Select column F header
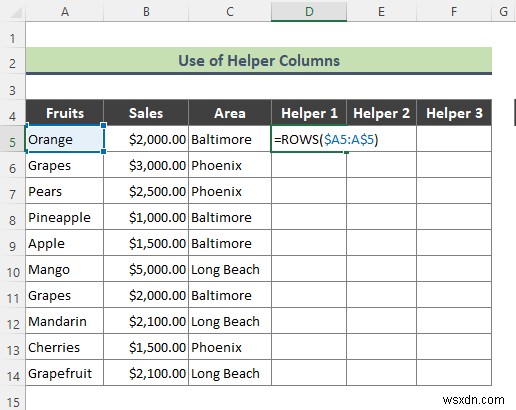516x410 pixels. tap(454, 12)
